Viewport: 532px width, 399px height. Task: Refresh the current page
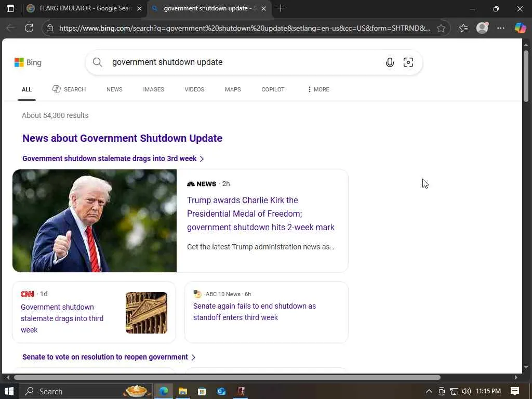click(29, 28)
